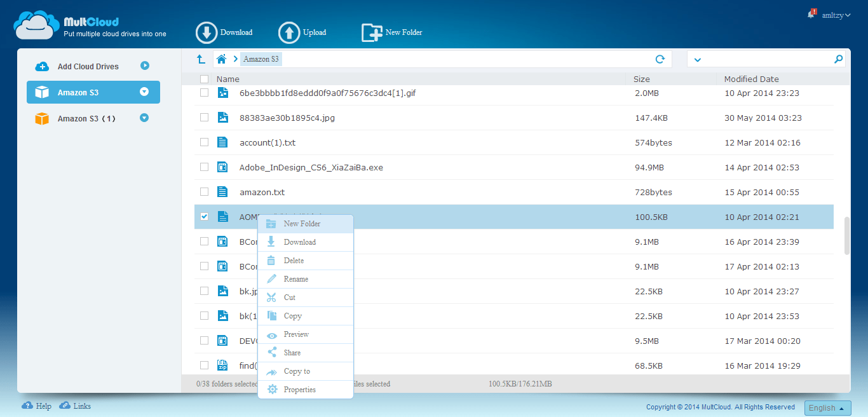Open the English language dropdown
Viewport: 868px width, 417px height.
point(827,407)
